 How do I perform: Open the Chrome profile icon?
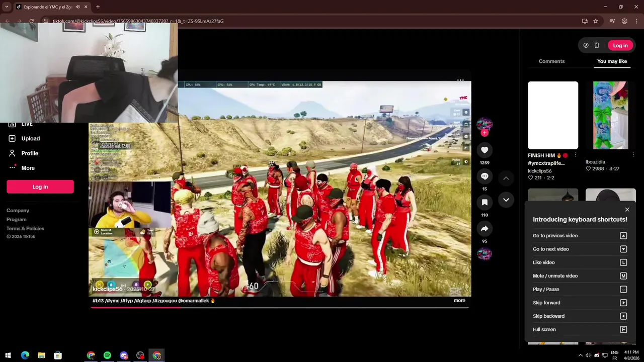tap(624, 21)
